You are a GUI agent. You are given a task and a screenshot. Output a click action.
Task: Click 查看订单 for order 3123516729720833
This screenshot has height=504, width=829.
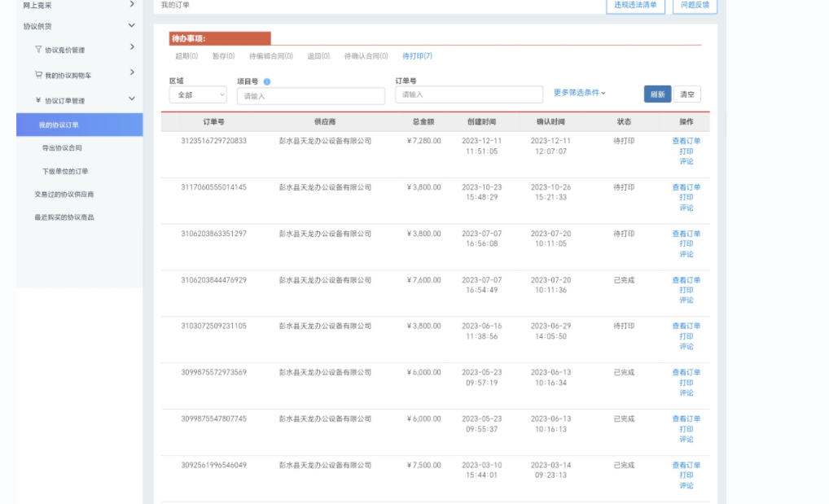click(686, 141)
